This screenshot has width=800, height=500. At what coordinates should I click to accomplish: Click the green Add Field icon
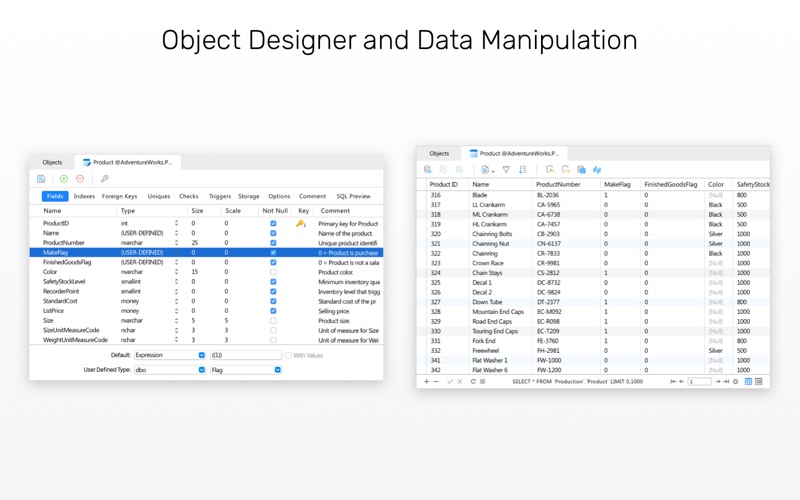[x=64, y=179]
